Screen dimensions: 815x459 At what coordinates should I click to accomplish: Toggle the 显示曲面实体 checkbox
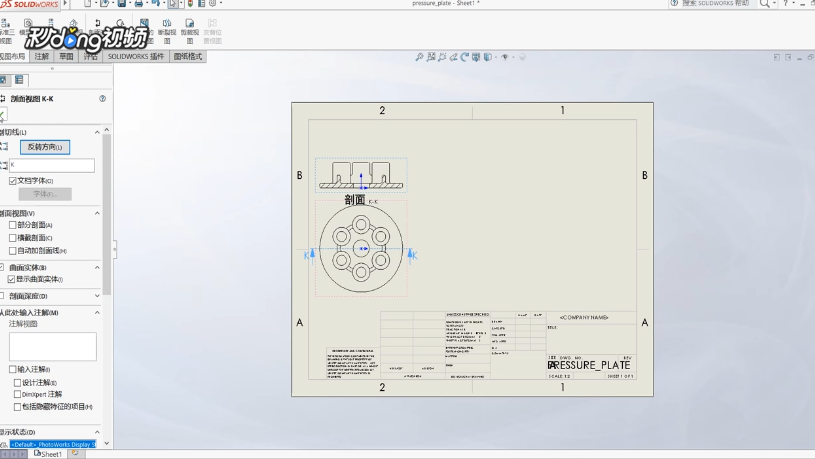click(x=11, y=279)
